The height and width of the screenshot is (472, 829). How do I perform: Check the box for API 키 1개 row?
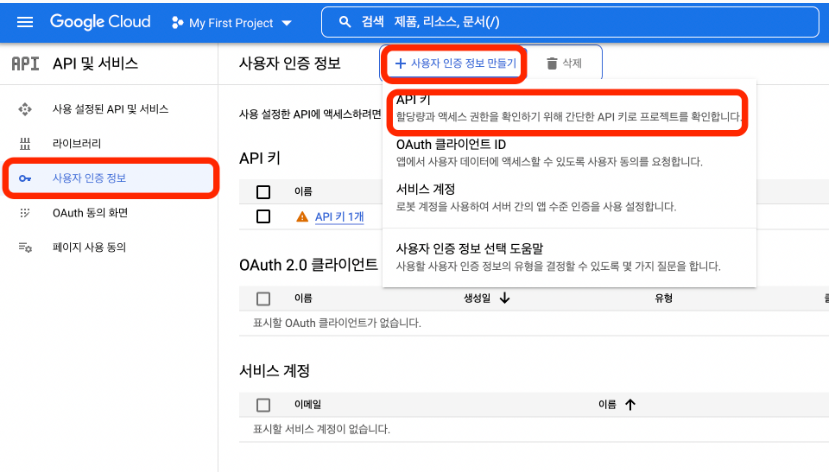(x=263, y=216)
